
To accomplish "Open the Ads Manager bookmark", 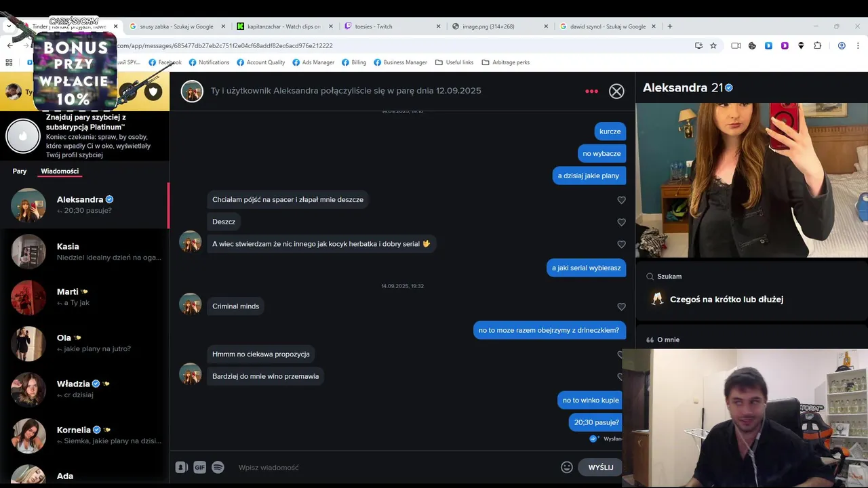I will pyautogui.click(x=313, y=62).
